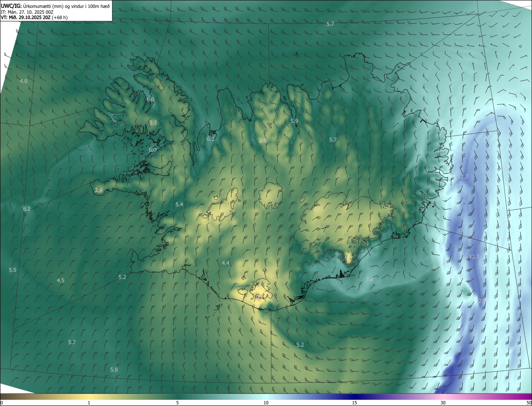Screen dimensions: 532x406
Task: Click the "6.3" precipitable water value
Action: tap(210, 139)
